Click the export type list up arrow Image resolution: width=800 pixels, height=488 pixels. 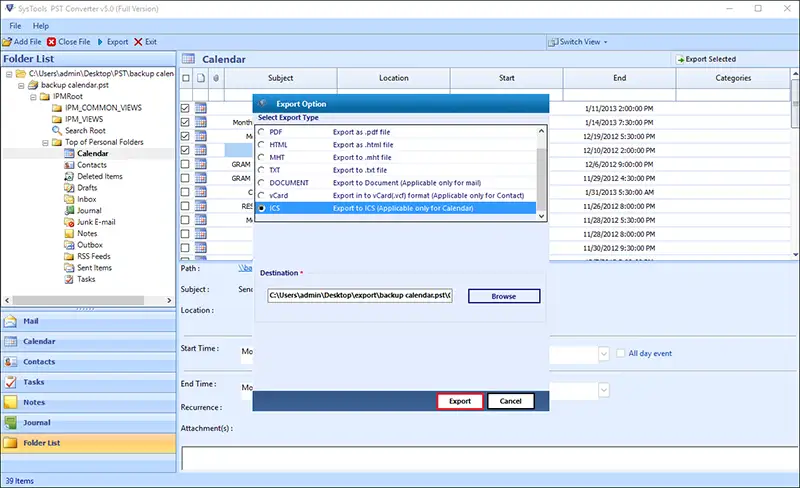click(541, 131)
